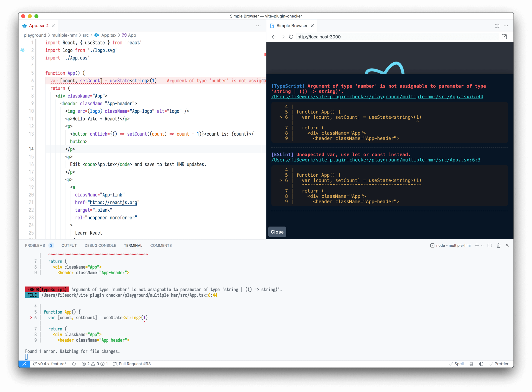Click the browser address bar
The width and height of the screenshot is (532, 392).
pos(364,37)
